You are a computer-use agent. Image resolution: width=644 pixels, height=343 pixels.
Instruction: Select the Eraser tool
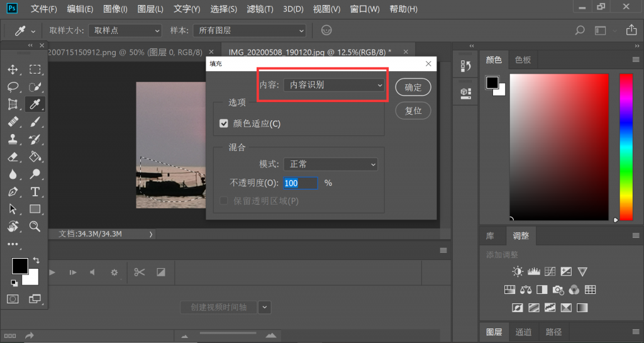tap(13, 157)
